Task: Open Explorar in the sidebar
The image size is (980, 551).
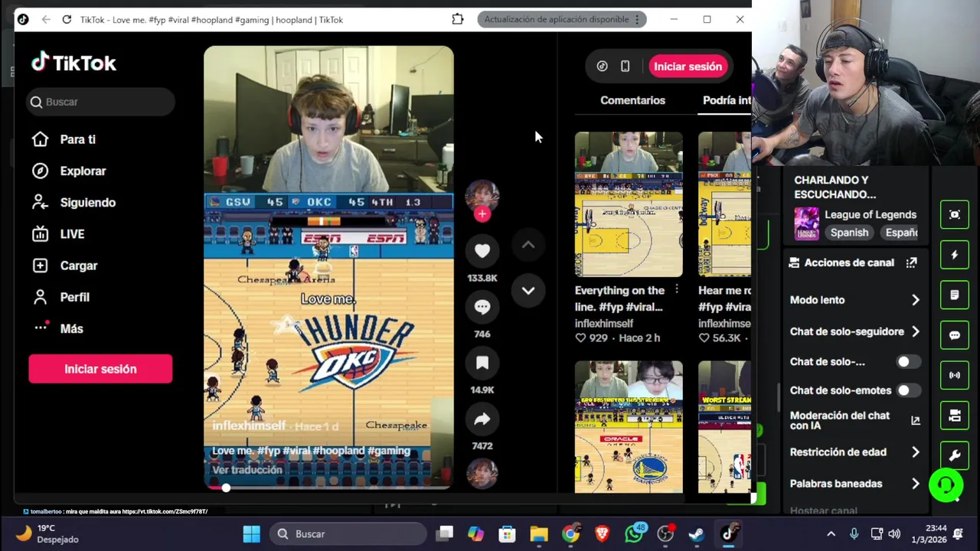Action: coord(69,171)
